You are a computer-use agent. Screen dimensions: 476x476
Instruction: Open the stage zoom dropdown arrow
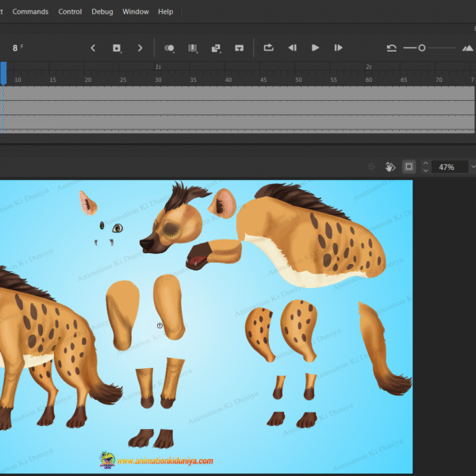coord(473,167)
